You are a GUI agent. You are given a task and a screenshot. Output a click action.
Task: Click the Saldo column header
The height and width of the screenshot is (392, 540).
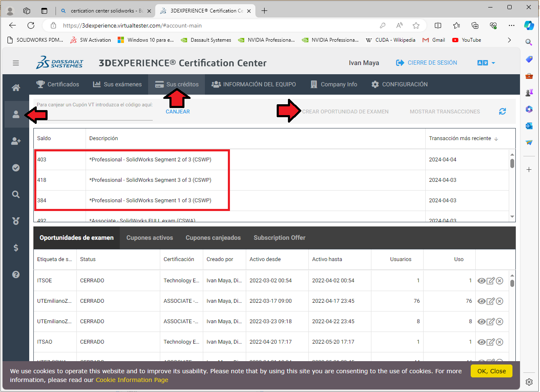pos(60,138)
